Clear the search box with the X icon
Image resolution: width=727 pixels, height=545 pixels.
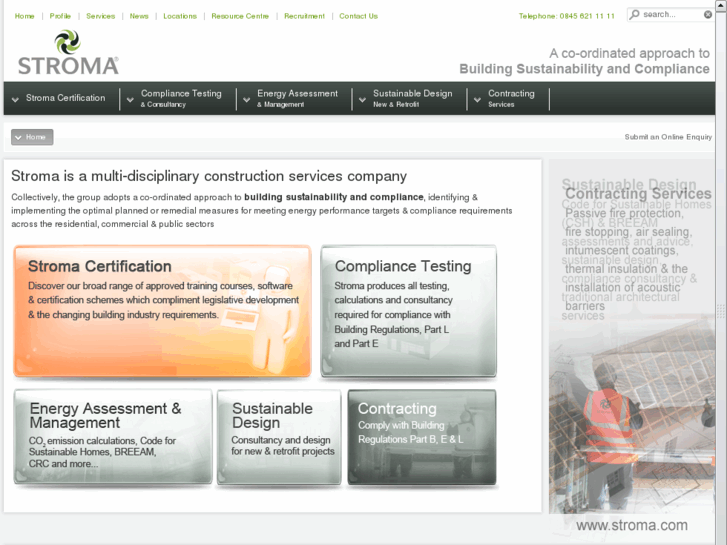[708, 14]
